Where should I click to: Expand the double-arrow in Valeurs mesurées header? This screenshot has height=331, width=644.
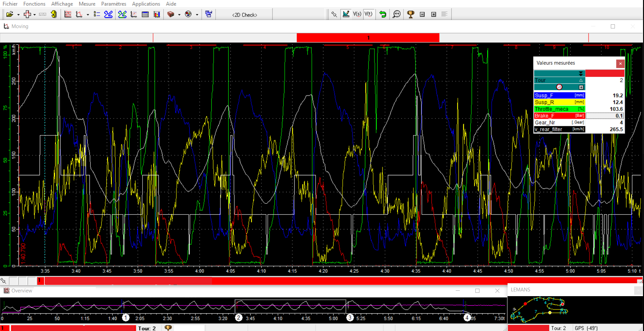581,73
